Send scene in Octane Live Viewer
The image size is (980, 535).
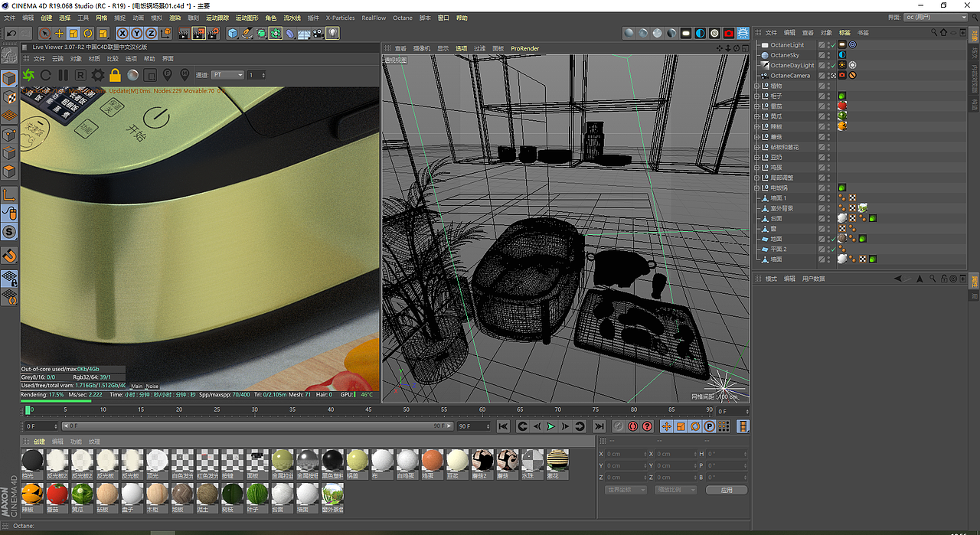(28, 74)
